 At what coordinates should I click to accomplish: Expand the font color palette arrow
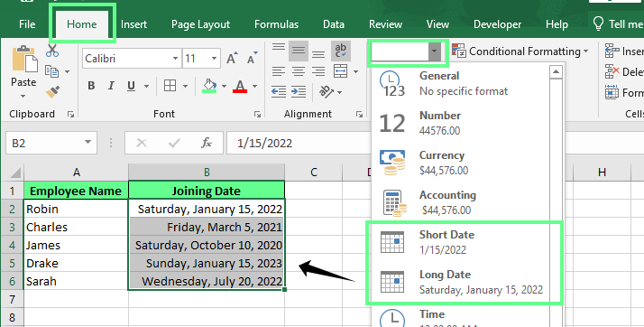254,86
